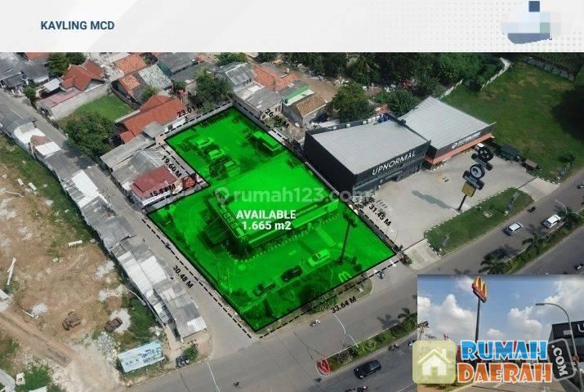Click the McDonald's M logo on the green lot
This screenshot has height=392, width=584.
[x=344, y=277]
